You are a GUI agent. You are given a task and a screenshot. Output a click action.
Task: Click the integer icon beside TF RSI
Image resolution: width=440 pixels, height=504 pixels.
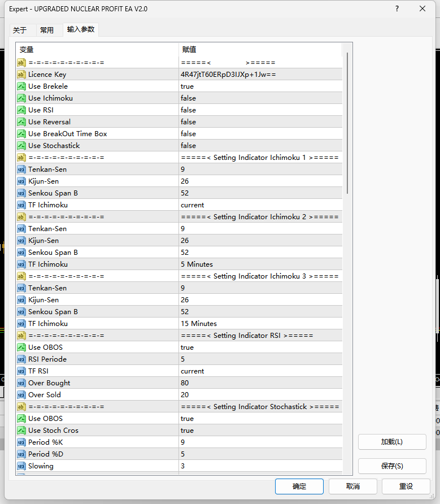(x=21, y=371)
